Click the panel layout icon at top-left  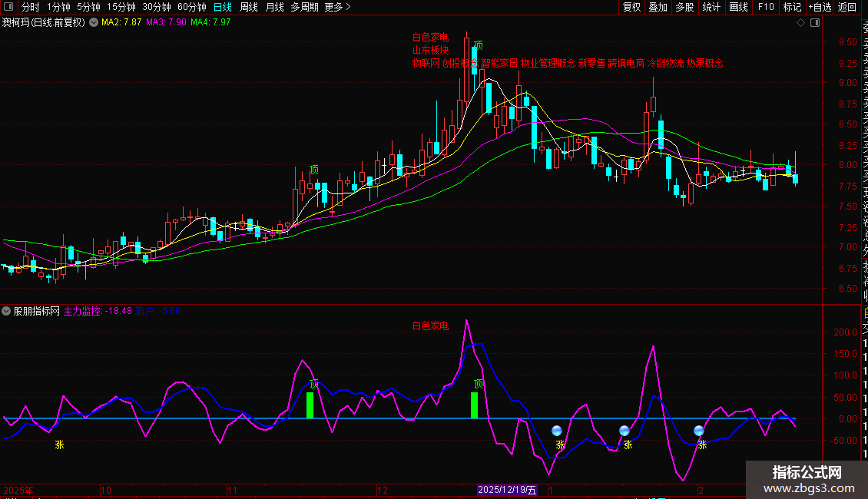(x=8, y=7)
